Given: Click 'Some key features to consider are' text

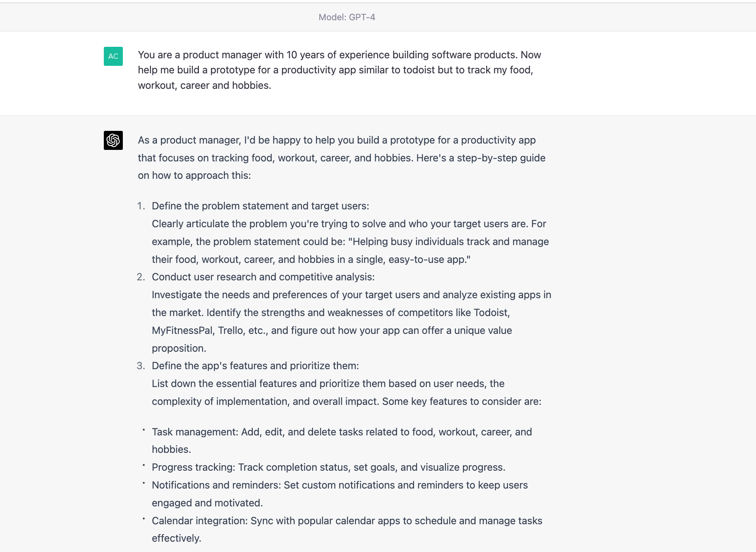Looking at the screenshot, I should (461, 402).
